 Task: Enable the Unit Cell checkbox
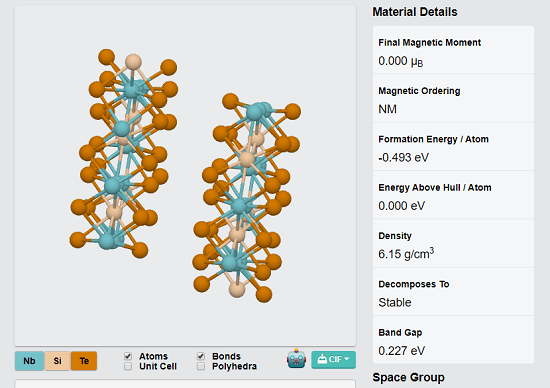point(128,366)
